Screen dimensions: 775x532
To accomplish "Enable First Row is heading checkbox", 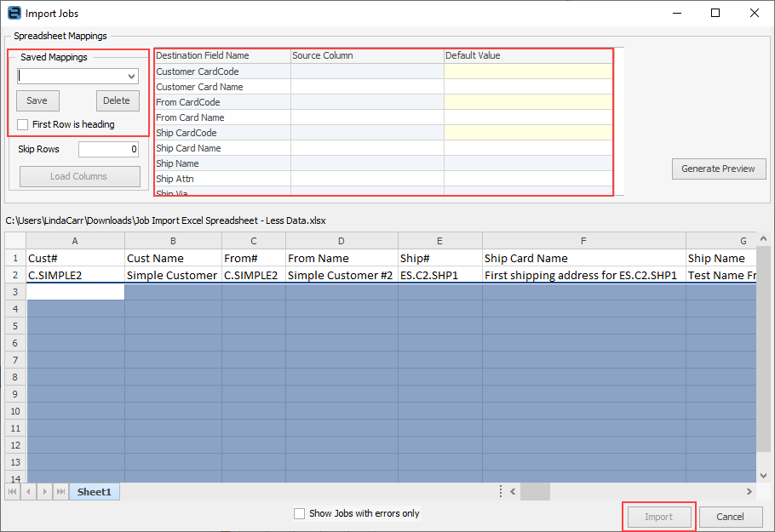I will tap(22, 124).
